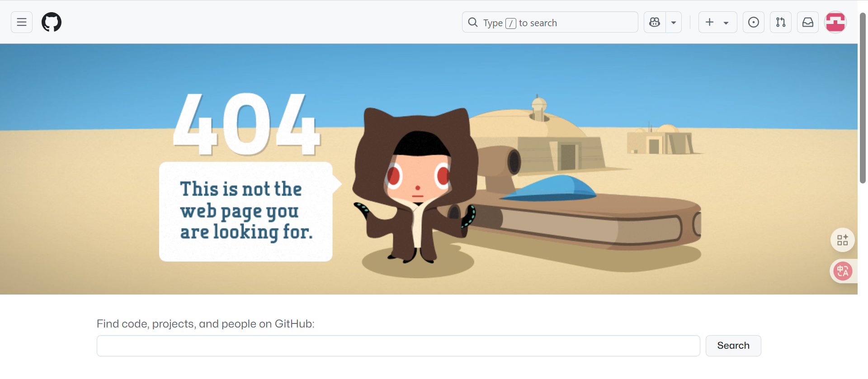
Task: Expand the Copilot dropdown arrow
Action: [x=674, y=22]
